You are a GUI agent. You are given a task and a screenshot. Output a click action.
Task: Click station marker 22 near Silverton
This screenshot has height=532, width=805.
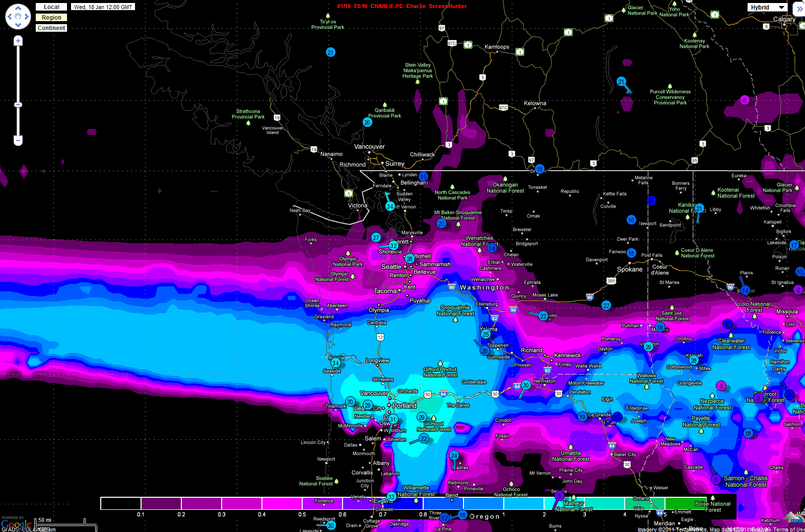[x=424, y=439]
